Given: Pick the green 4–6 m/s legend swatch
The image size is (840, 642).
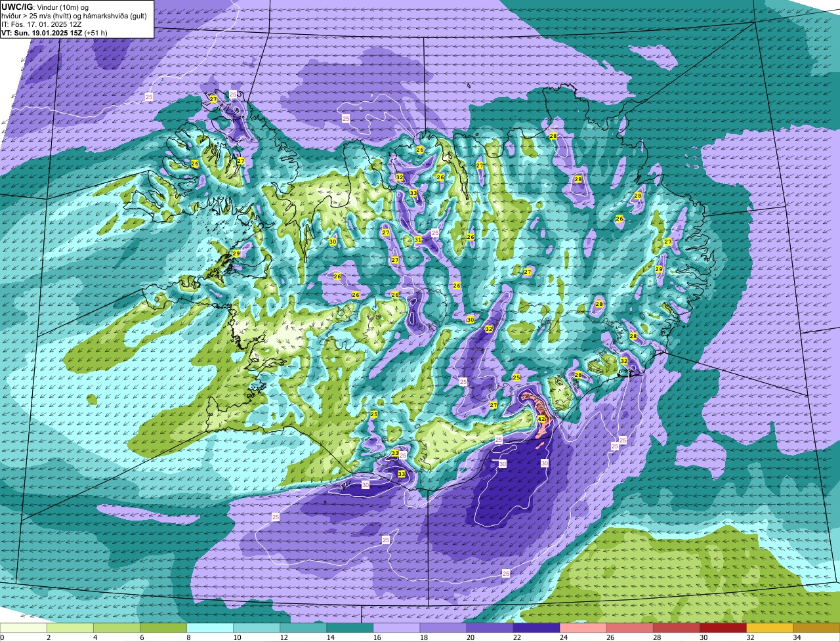Looking at the screenshot, I should click(117, 628).
